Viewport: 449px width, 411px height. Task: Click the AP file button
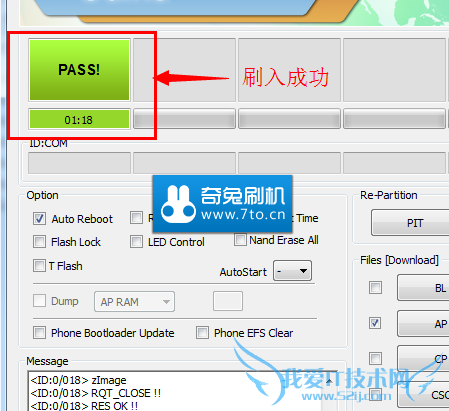pyautogui.click(x=423, y=323)
